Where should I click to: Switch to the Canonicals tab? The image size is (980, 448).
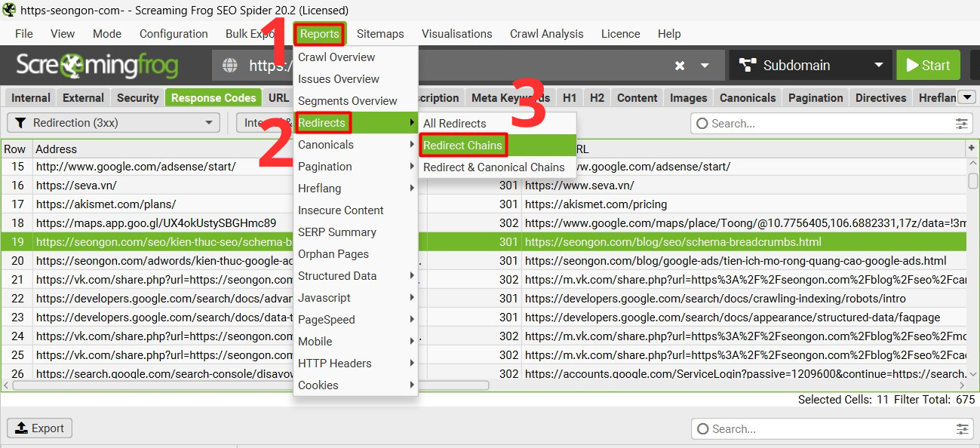pos(748,98)
